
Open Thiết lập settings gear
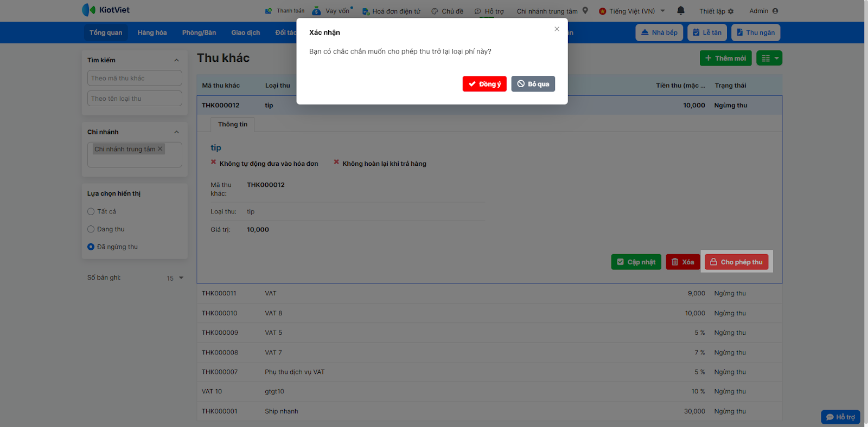point(731,11)
